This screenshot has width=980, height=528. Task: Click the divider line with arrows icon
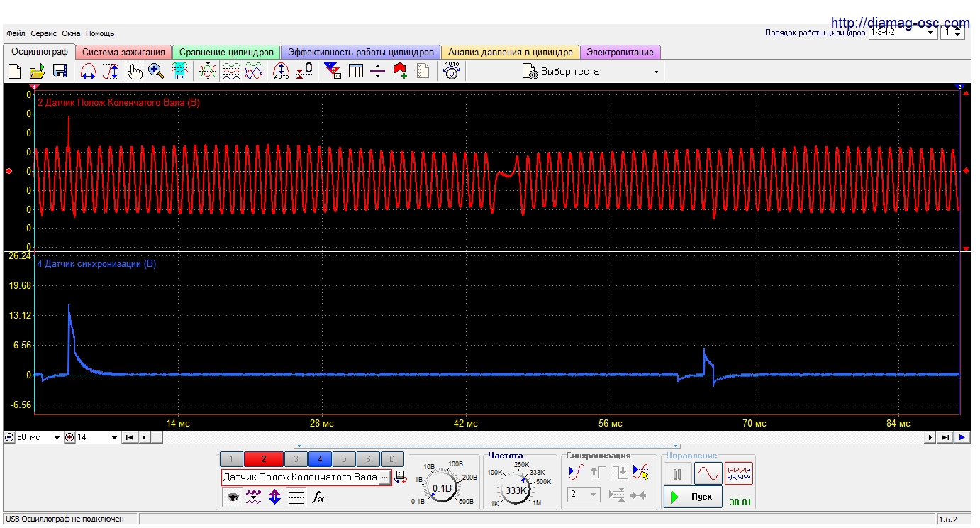(x=378, y=71)
